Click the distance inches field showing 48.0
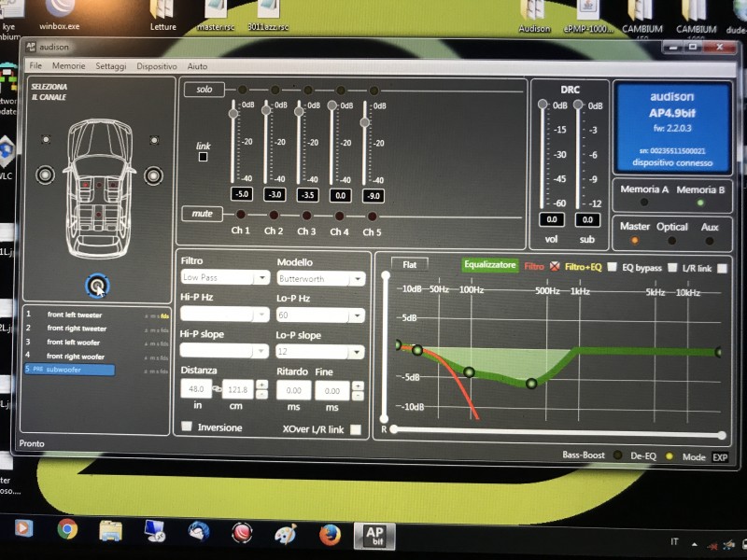 coord(196,389)
